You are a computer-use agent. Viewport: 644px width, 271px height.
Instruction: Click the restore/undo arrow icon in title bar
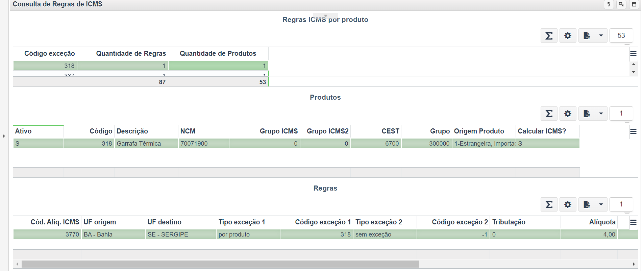(609, 4)
